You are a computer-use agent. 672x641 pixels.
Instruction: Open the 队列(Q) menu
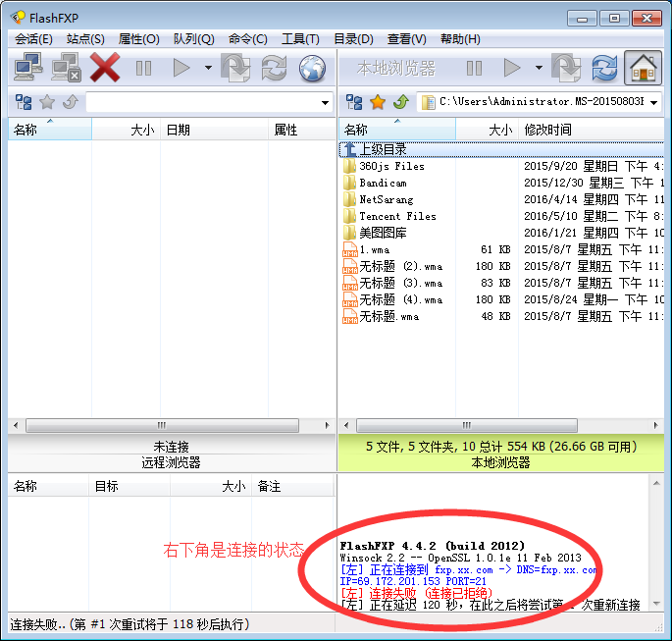[x=193, y=39]
